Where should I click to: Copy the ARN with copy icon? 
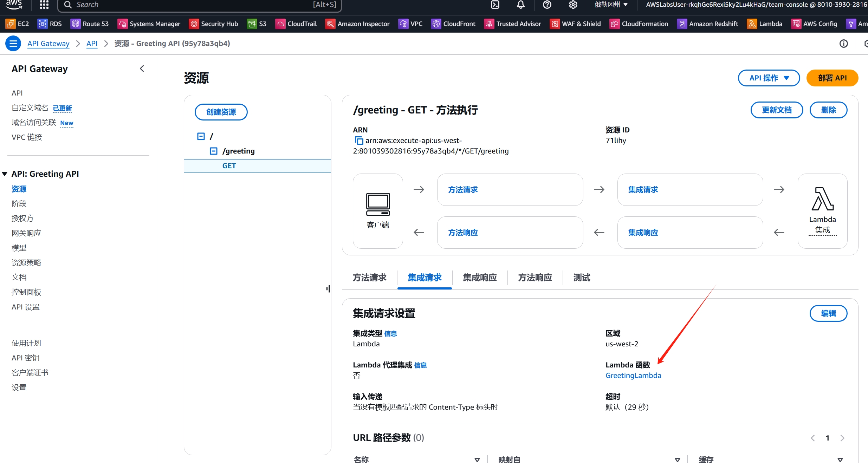(x=358, y=141)
